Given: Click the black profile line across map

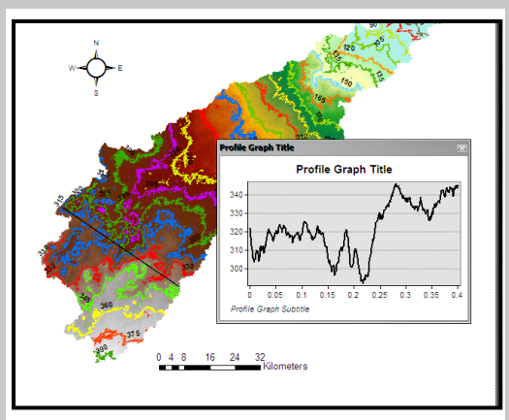Looking at the screenshot, I should pyautogui.click(x=120, y=246).
